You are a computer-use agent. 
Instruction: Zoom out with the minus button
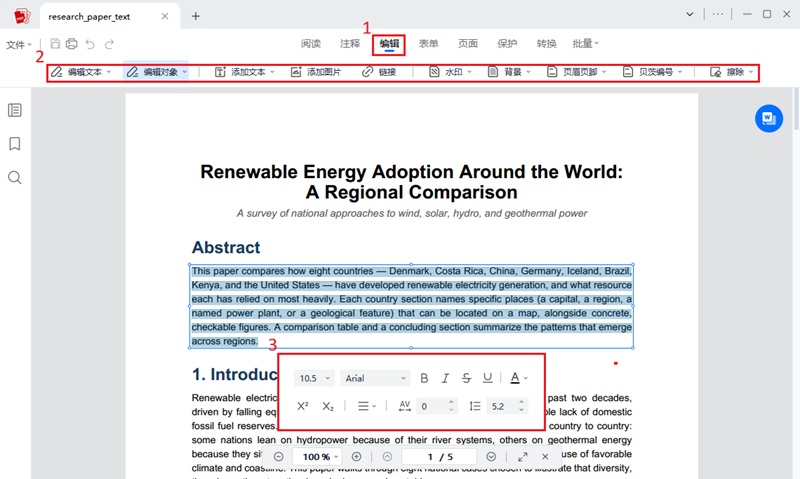(279, 457)
